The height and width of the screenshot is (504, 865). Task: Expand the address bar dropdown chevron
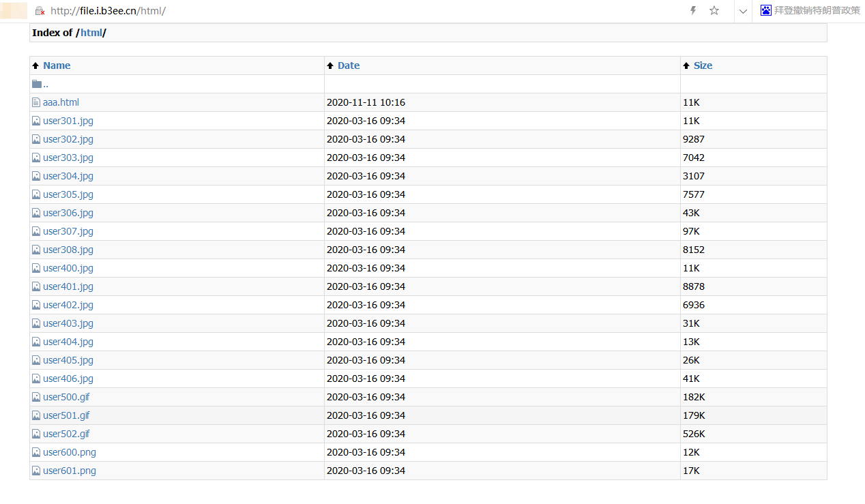pos(743,11)
